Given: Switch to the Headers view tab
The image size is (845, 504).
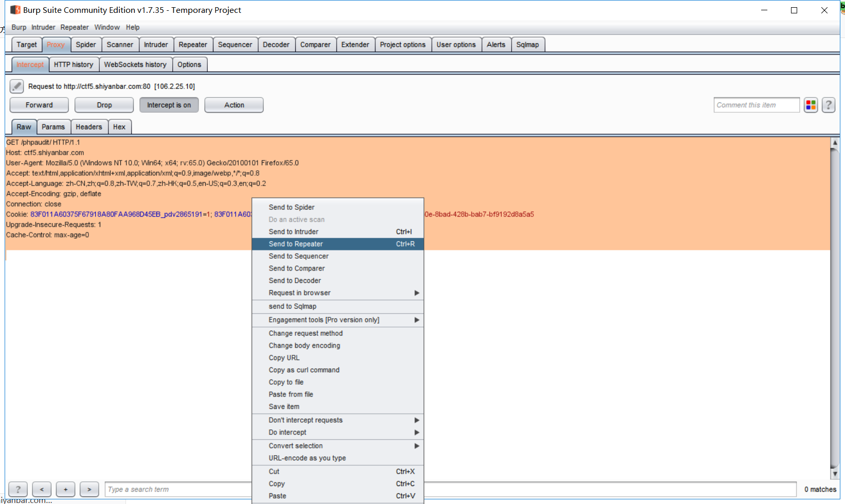Looking at the screenshot, I should (89, 127).
